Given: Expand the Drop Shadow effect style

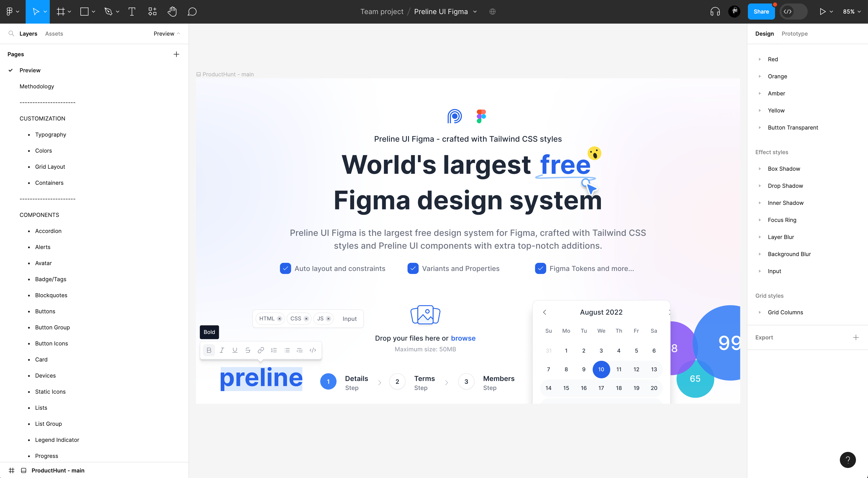Looking at the screenshot, I should coord(760,186).
